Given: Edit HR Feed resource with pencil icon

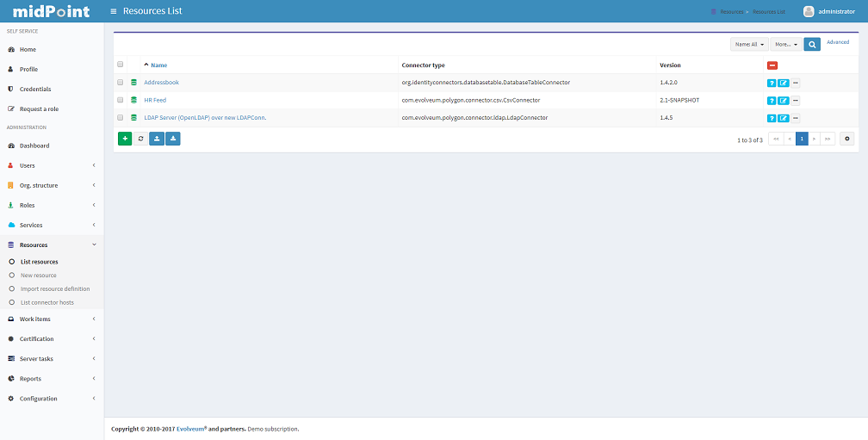Looking at the screenshot, I should click(x=784, y=101).
